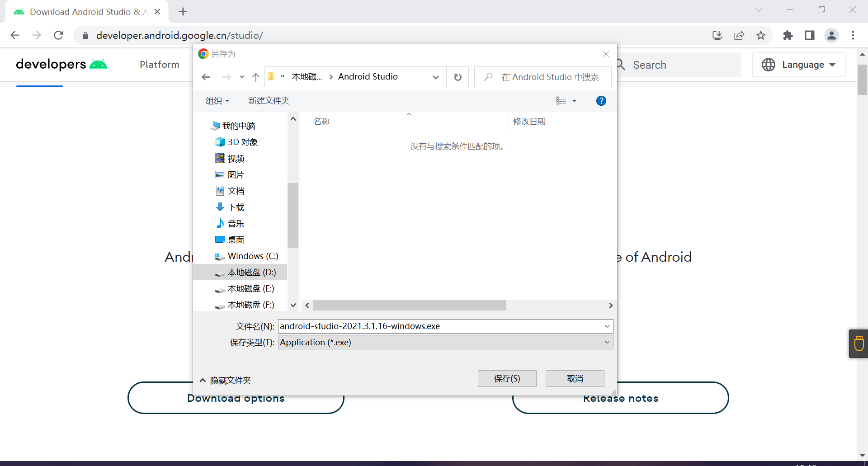Image resolution: width=868 pixels, height=466 pixels.
Task: Click 新建文件夹 to create a folder
Action: click(269, 101)
